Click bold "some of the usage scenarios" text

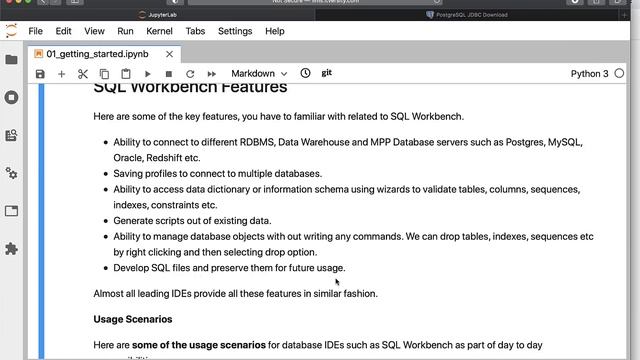click(199, 345)
